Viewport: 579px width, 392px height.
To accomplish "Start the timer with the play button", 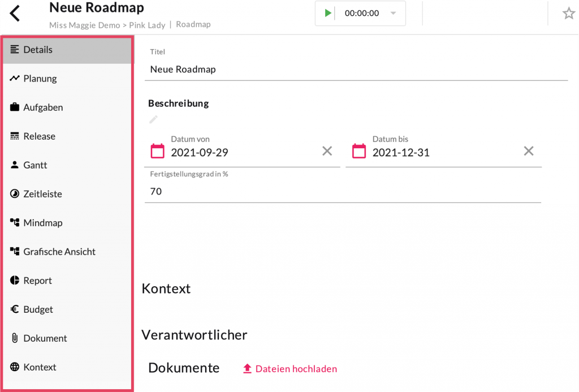I will pos(328,13).
